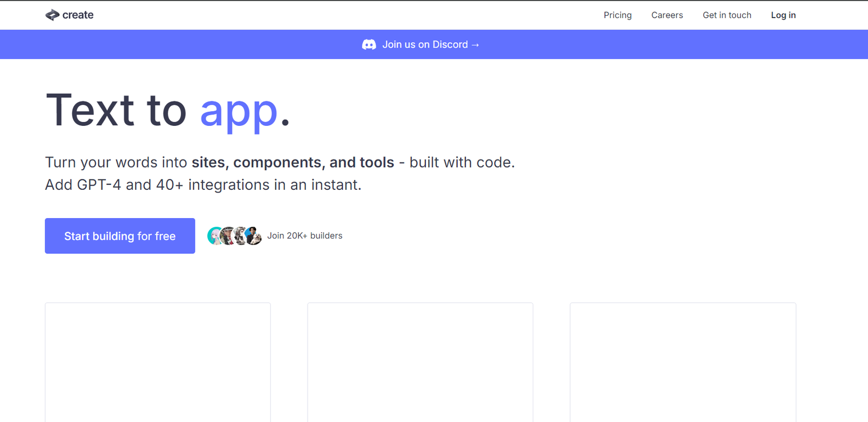
Task: Open the Careers page
Action: [x=667, y=15]
